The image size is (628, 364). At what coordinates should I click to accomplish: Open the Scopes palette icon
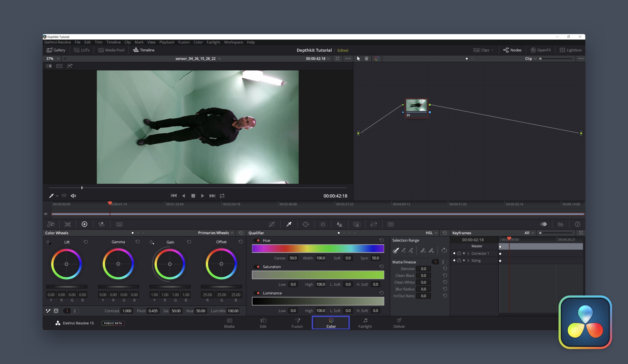560,224
